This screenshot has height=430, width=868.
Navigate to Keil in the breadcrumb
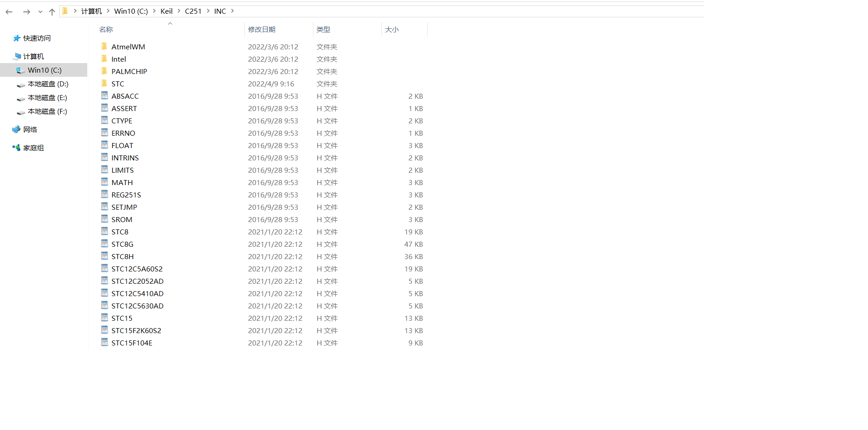tap(166, 11)
